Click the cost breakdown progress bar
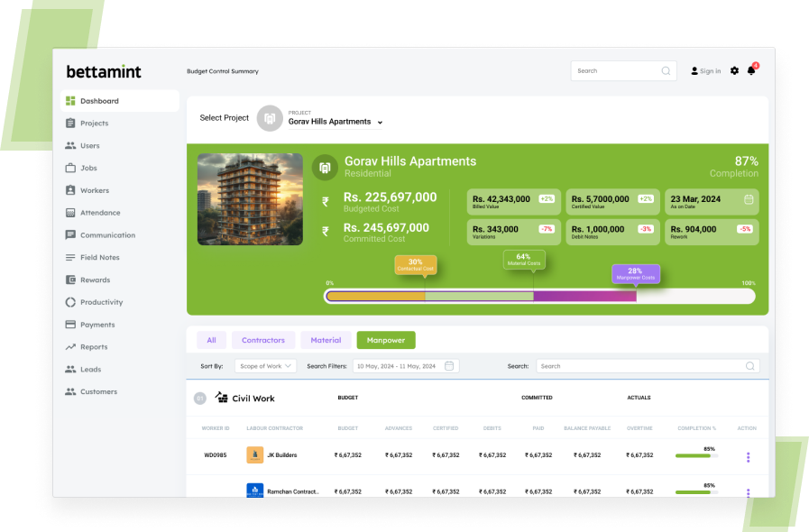809x532 pixels. pos(539,296)
